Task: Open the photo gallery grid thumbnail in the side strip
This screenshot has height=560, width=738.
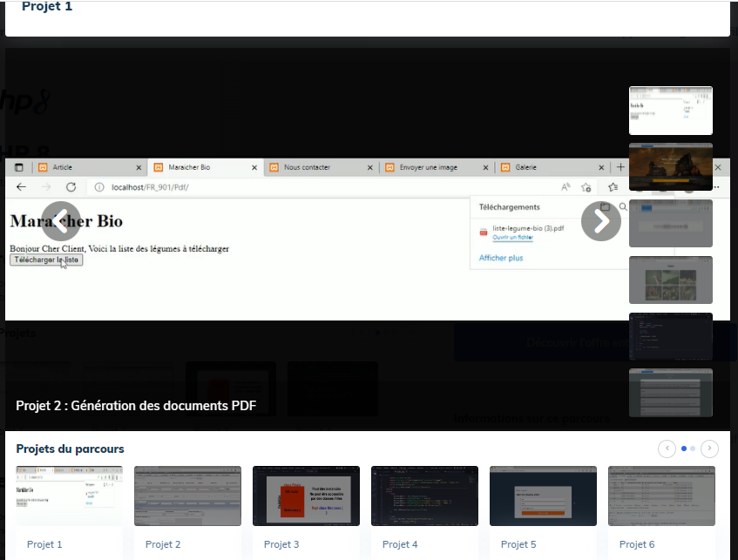Action: pos(671,280)
